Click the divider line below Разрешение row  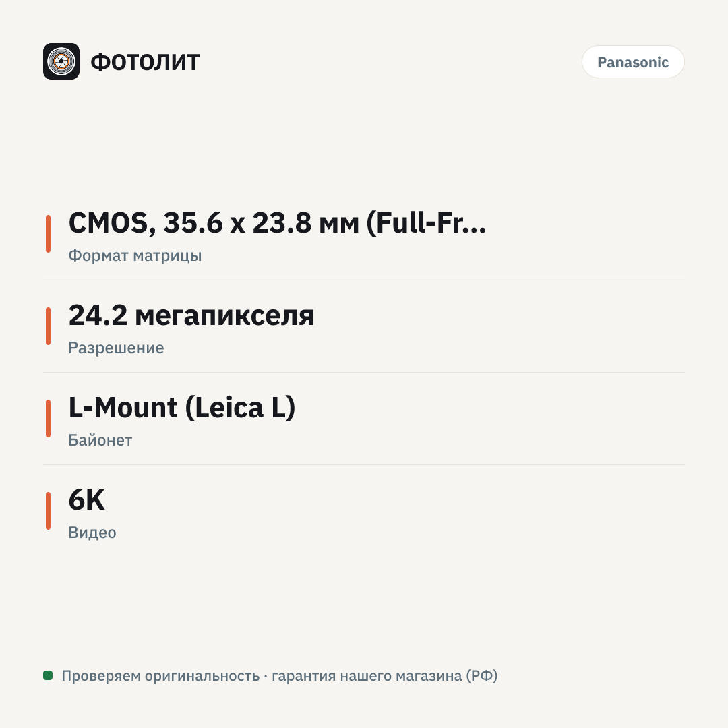(364, 372)
